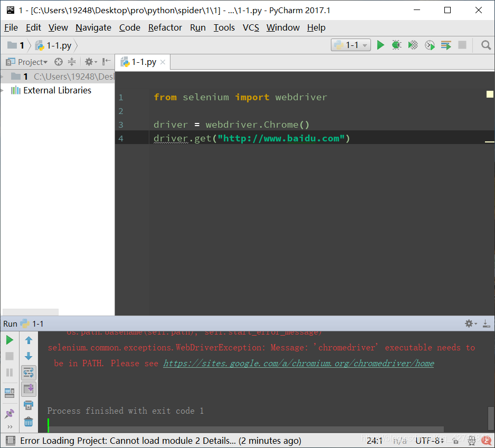This screenshot has height=448, width=495.
Task: Debug 1-1 using the bug icon
Action: pyautogui.click(x=396, y=45)
